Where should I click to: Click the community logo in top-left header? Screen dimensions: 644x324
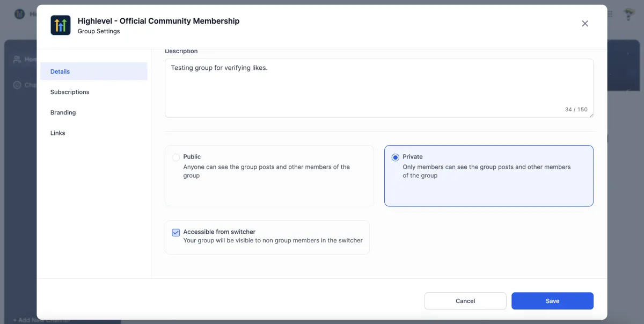(x=20, y=14)
